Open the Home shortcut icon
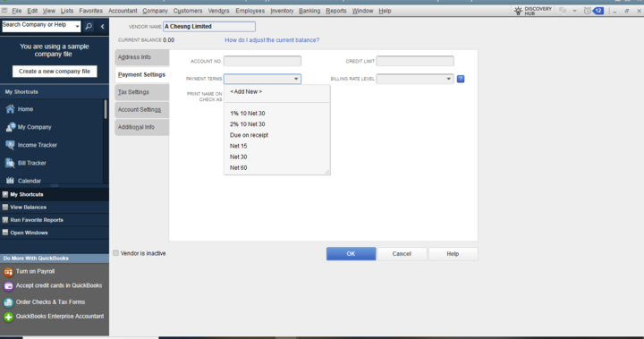The width and height of the screenshot is (644, 339). (x=10, y=109)
